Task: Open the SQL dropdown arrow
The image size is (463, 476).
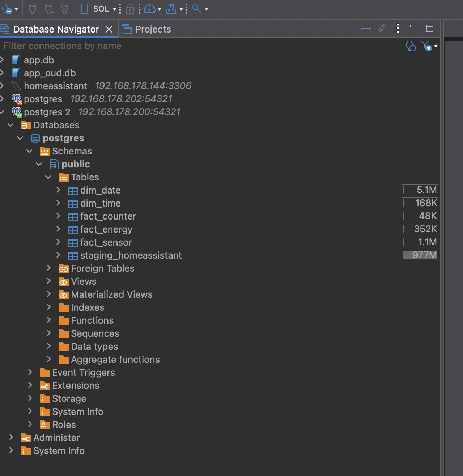Action: tap(115, 9)
